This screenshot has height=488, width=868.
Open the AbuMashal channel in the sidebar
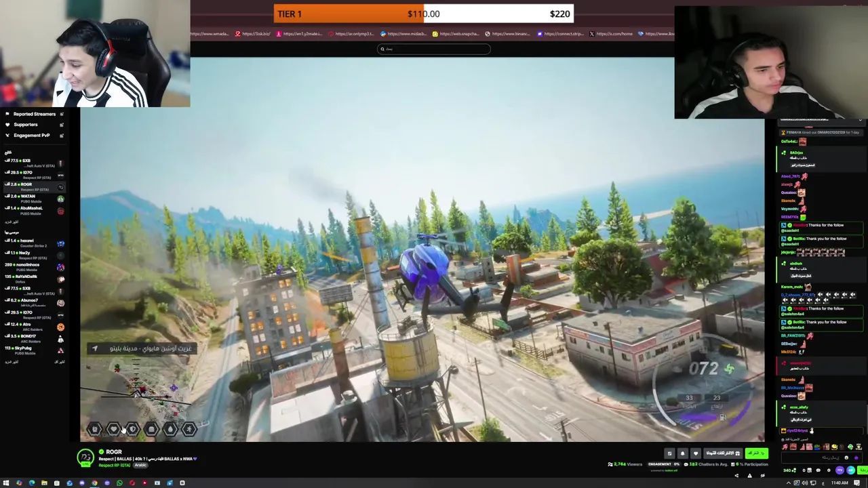point(34,211)
